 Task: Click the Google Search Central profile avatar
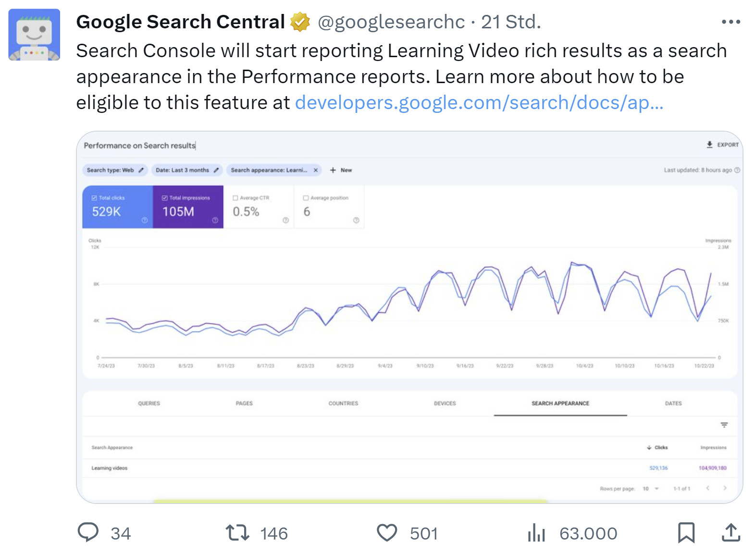click(x=34, y=34)
